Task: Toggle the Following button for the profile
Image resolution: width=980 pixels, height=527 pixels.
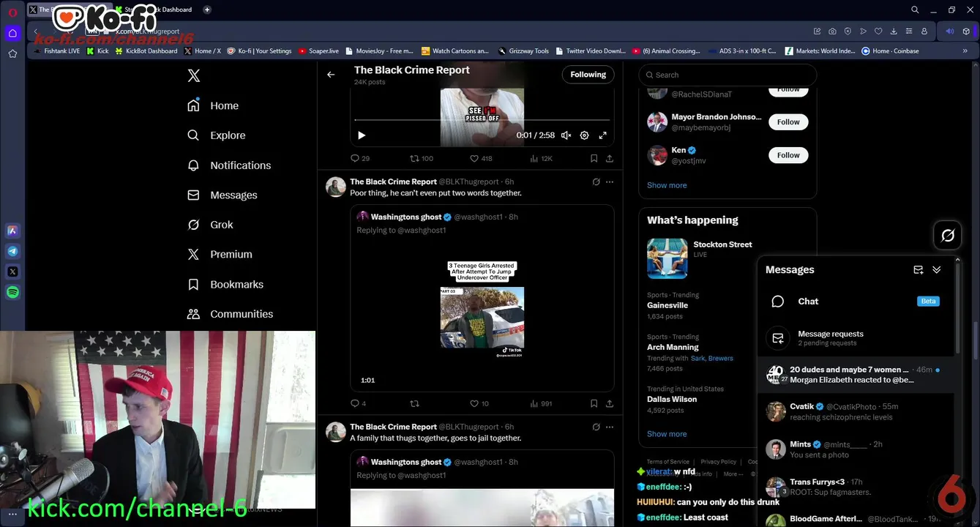Action: [x=588, y=75]
